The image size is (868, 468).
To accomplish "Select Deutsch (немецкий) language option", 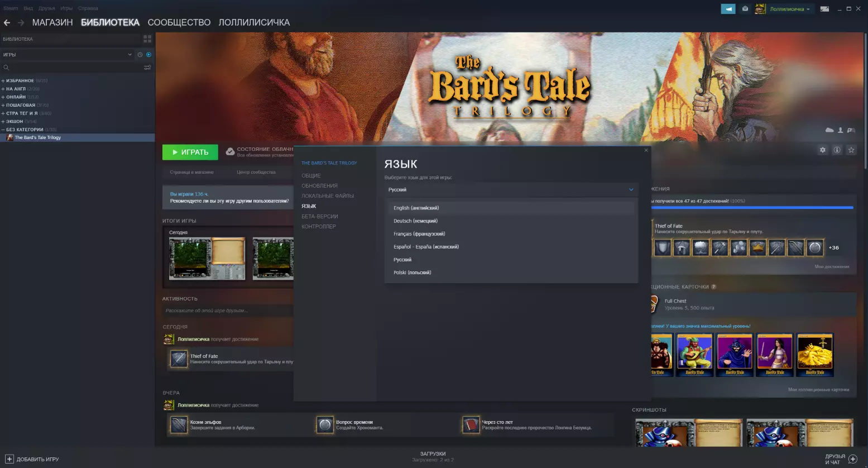I will (511, 221).
